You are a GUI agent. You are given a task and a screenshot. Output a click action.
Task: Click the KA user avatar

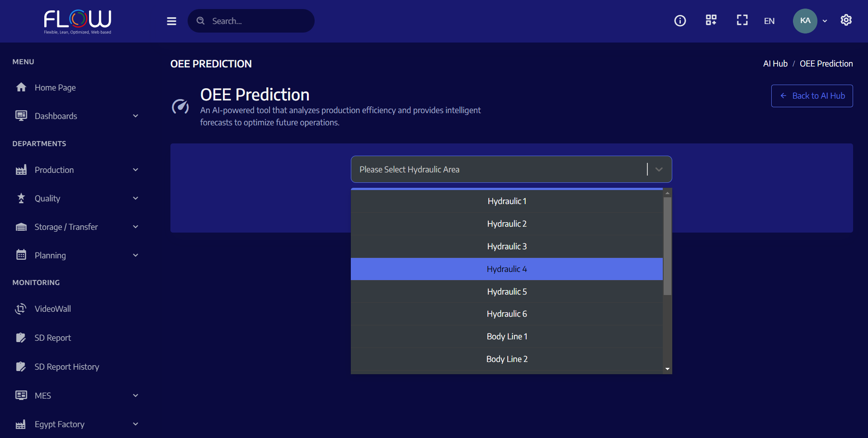(805, 21)
